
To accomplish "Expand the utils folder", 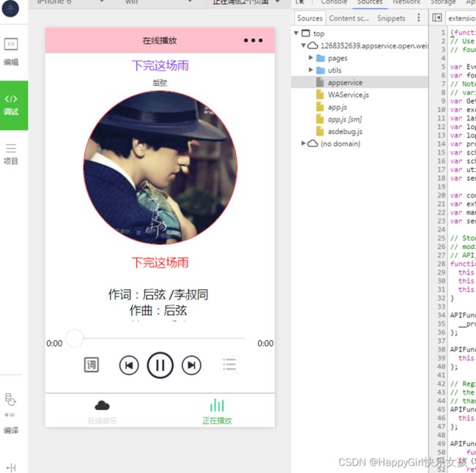I will coord(310,70).
